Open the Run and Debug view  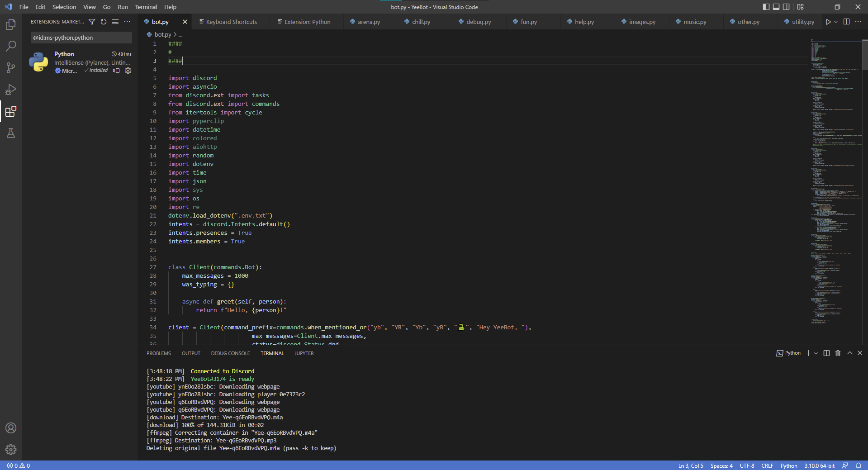[x=11, y=90]
